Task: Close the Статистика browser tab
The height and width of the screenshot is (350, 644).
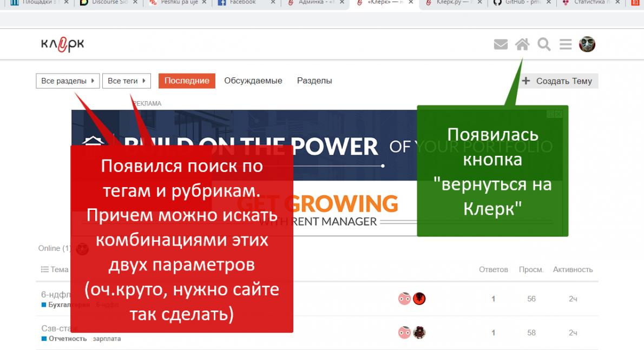Action: [617, 3]
